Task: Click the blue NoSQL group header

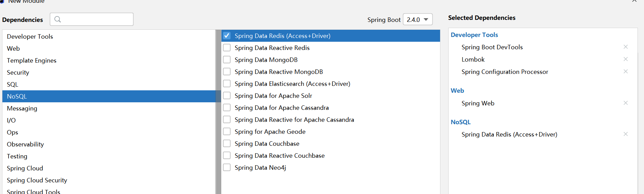Action: (x=461, y=122)
